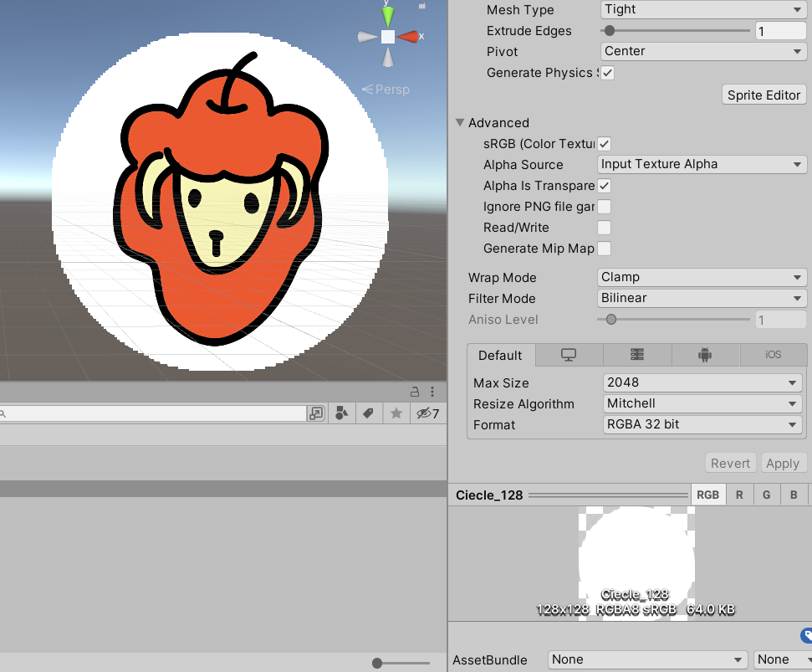Image resolution: width=812 pixels, height=672 pixels.
Task: Select the iOS platform tab
Action: point(774,355)
